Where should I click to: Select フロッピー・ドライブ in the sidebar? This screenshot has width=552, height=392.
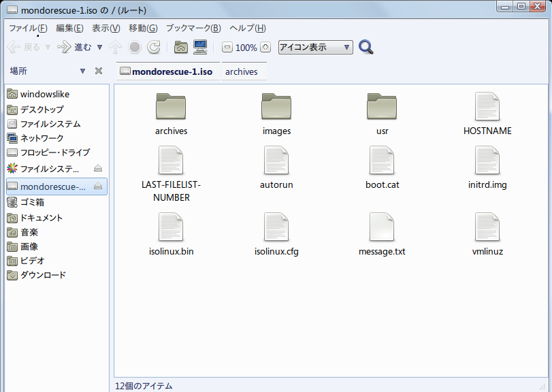pos(56,152)
